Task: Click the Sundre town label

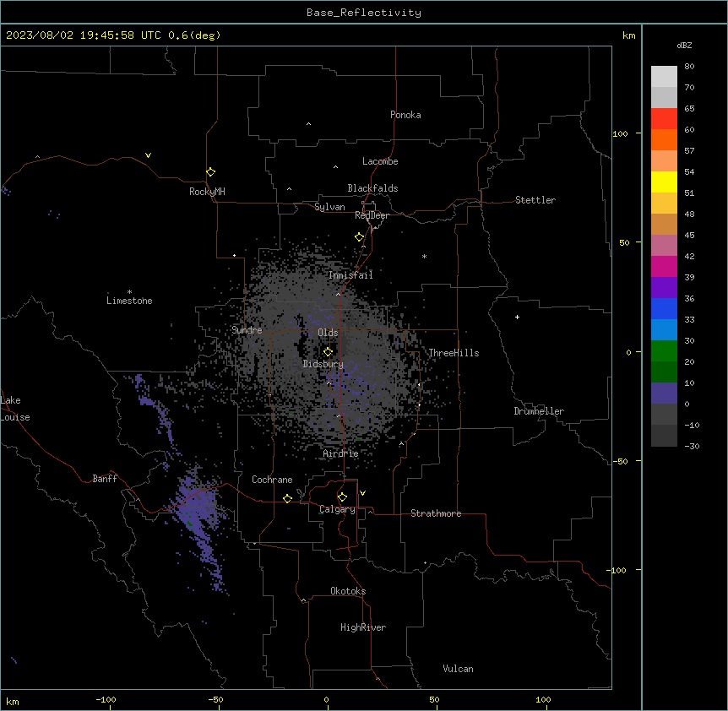Action: (x=247, y=330)
